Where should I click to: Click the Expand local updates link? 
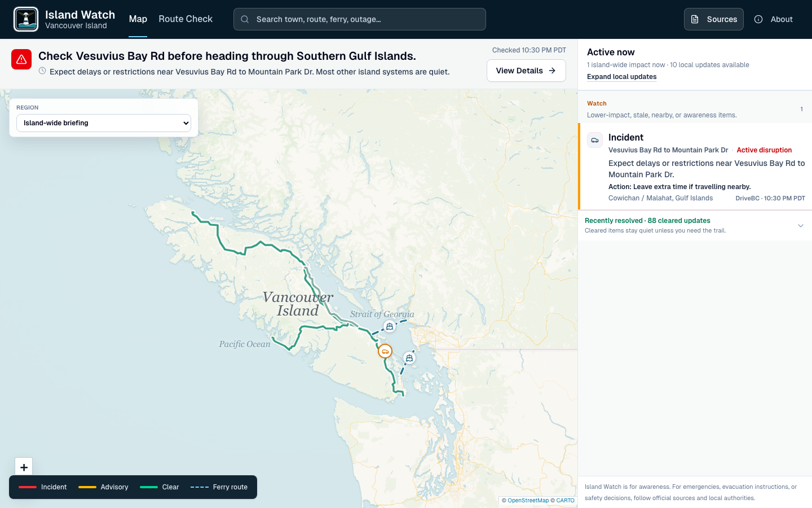622,77
